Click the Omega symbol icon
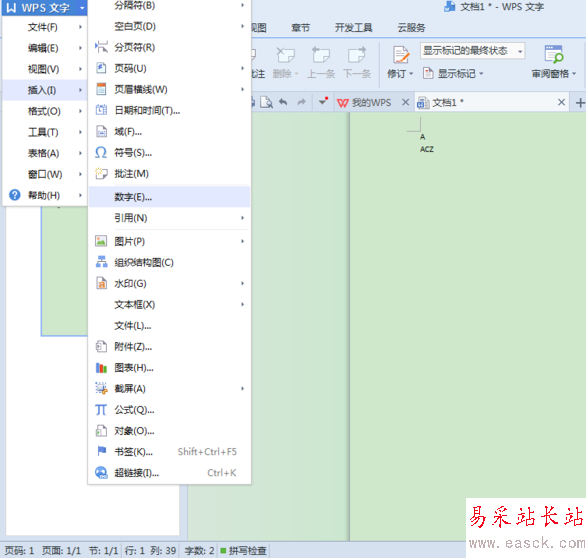 point(101,152)
